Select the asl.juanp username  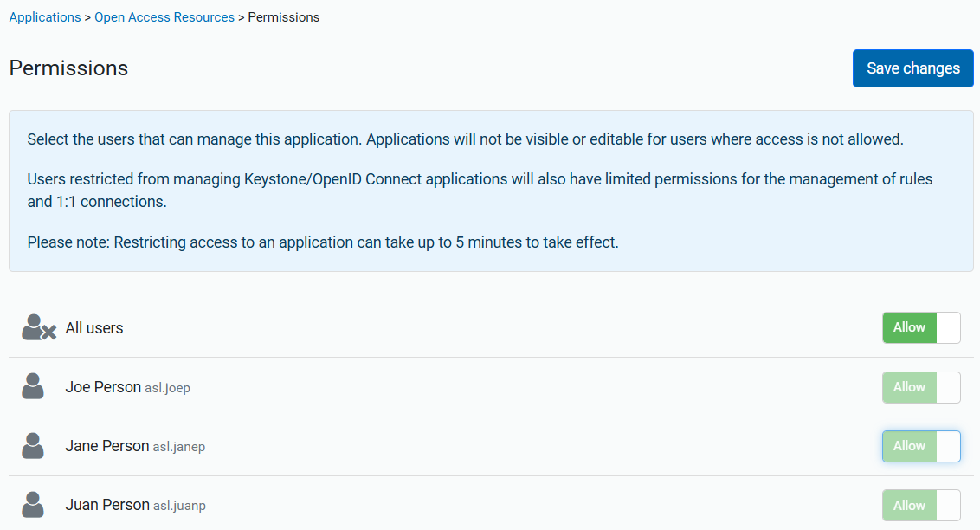tap(179, 506)
